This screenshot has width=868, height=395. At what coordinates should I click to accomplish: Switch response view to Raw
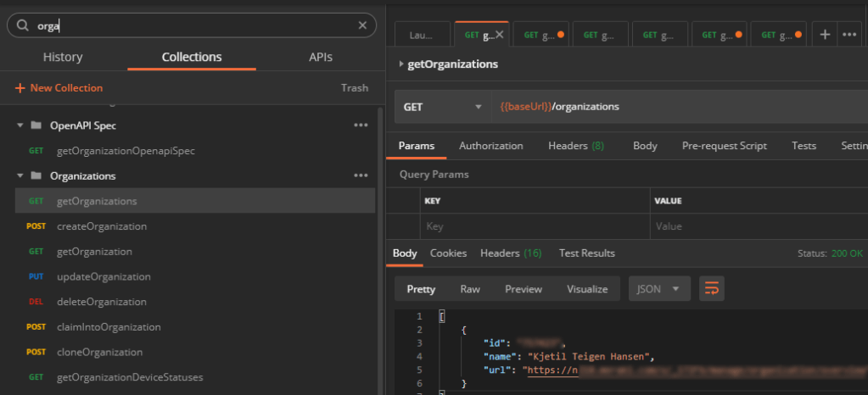pyautogui.click(x=470, y=289)
